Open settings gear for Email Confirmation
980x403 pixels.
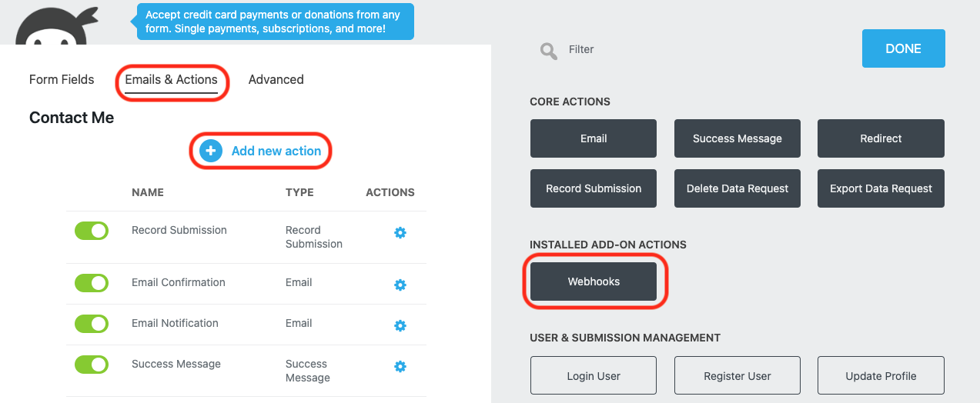pyautogui.click(x=400, y=285)
